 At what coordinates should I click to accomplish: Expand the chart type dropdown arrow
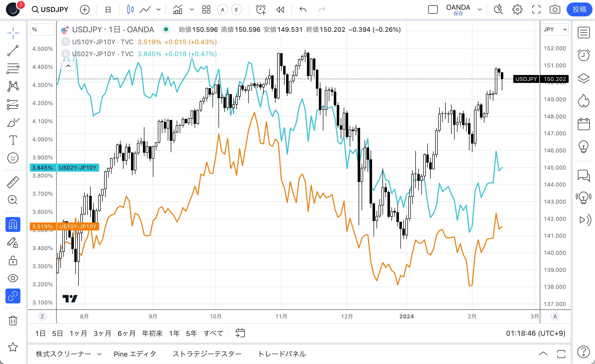(159, 10)
